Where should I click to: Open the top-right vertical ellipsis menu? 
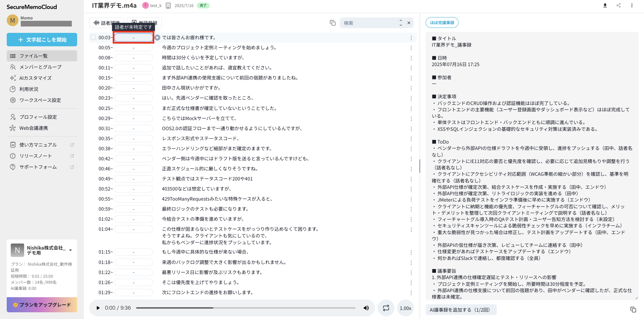[632, 5]
